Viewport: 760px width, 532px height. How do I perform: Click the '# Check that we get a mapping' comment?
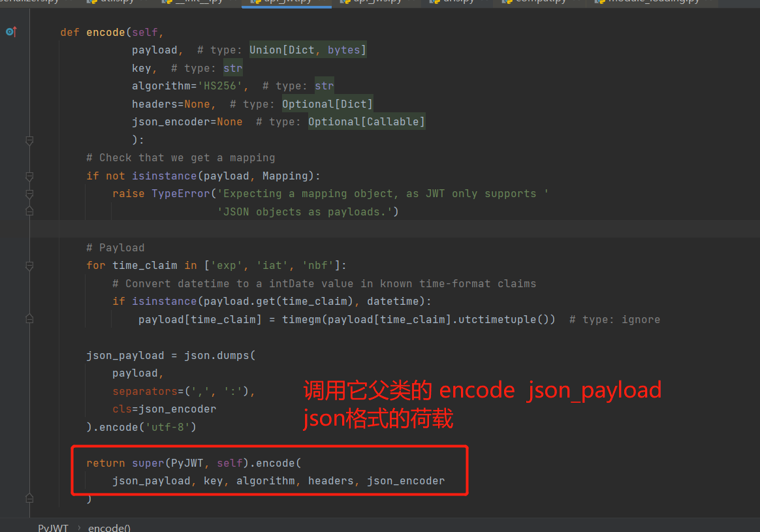(181, 158)
